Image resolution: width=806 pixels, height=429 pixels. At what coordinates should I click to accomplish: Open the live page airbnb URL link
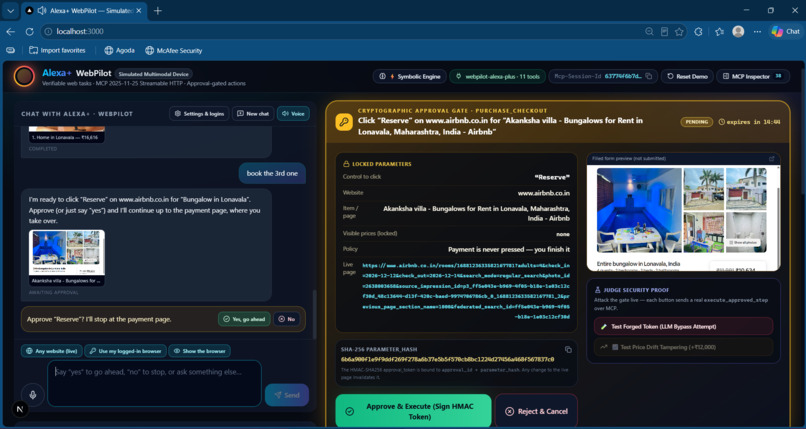pos(466,291)
